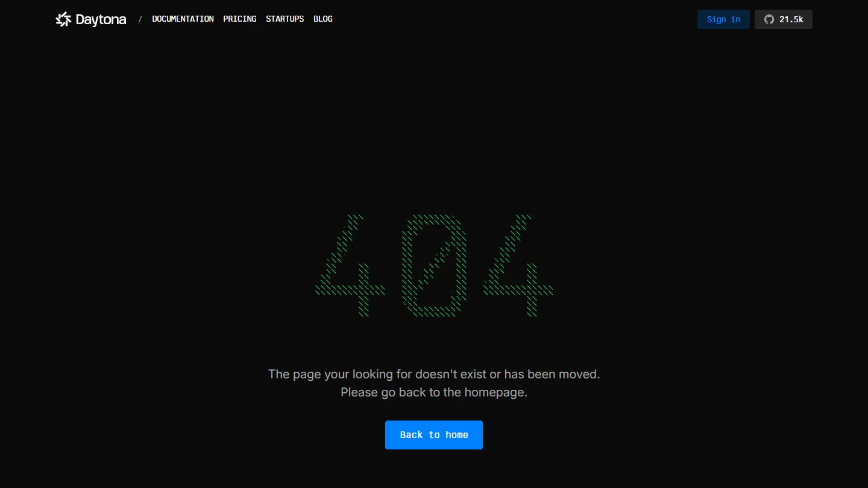Image resolution: width=868 pixels, height=488 pixels.
Task: Click the Daytona pinwheel logo icon
Action: [x=63, y=19]
